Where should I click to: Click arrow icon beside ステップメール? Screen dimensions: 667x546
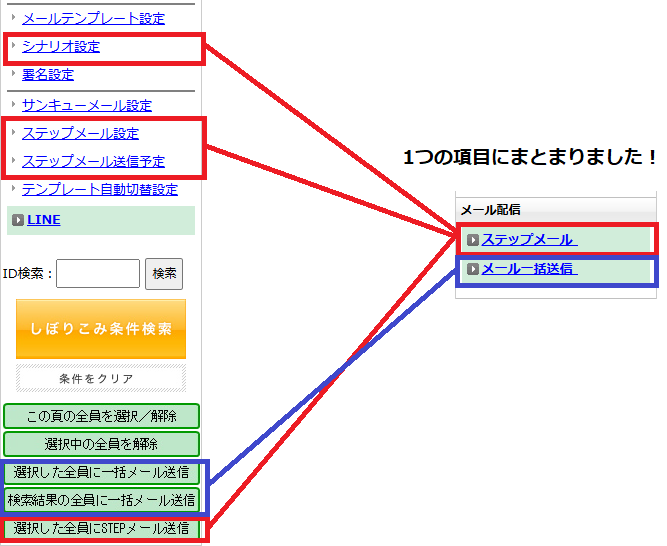click(x=473, y=240)
